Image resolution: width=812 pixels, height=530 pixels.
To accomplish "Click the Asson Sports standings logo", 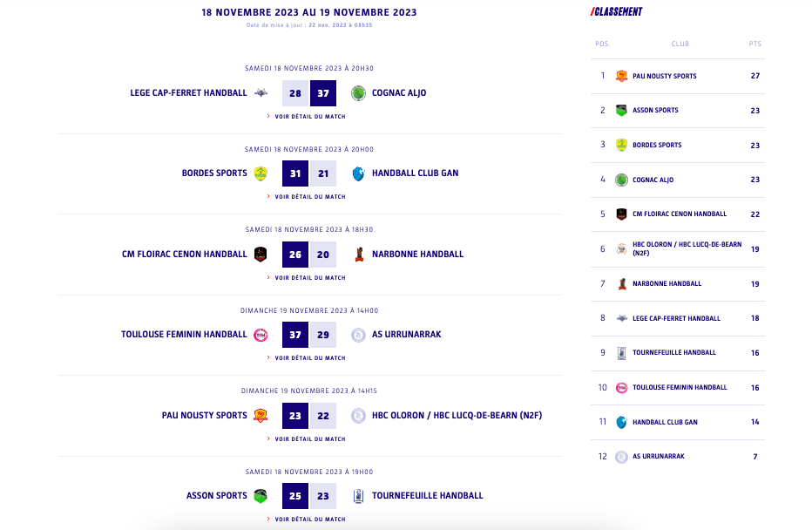I will (x=621, y=111).
